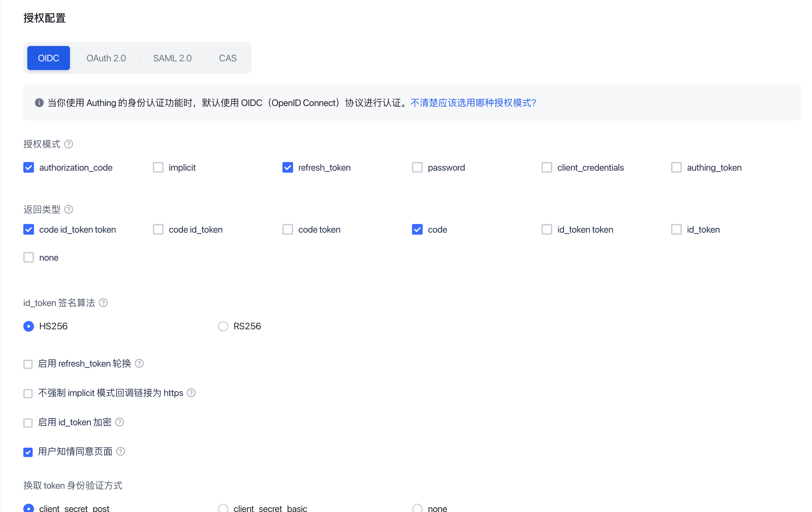Click help icon for implicit https option

191,393
